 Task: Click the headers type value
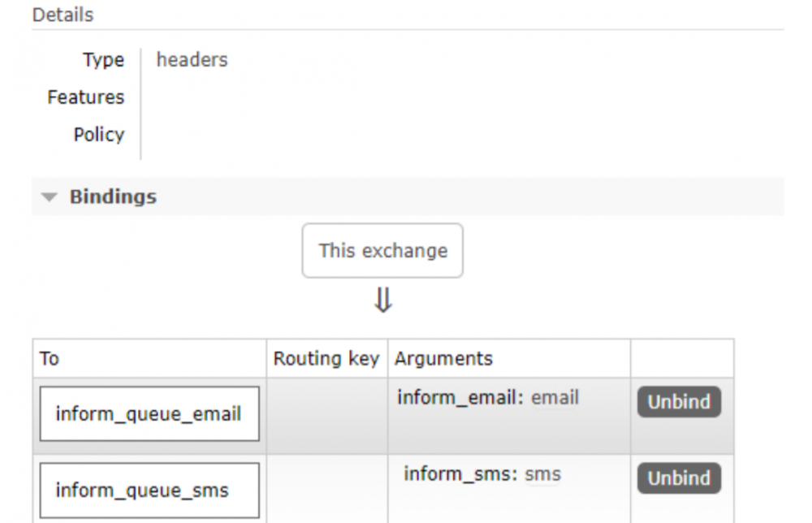tap(192, 60)
